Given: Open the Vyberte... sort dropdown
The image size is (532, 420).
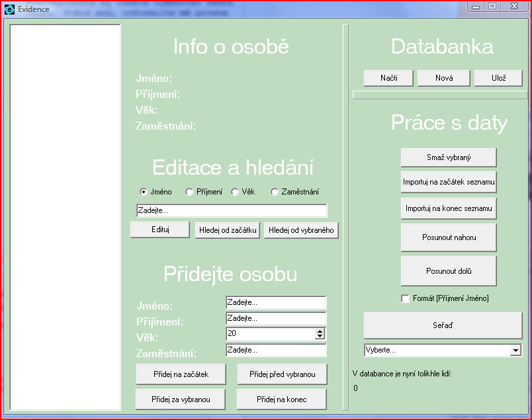Looking at the screenshot, I should coord(515,350).
